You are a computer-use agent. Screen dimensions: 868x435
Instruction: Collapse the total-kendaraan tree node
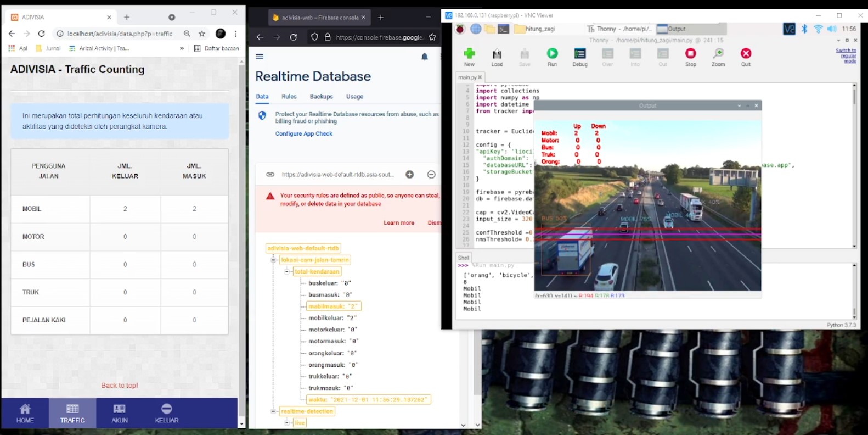pos(287,271)
